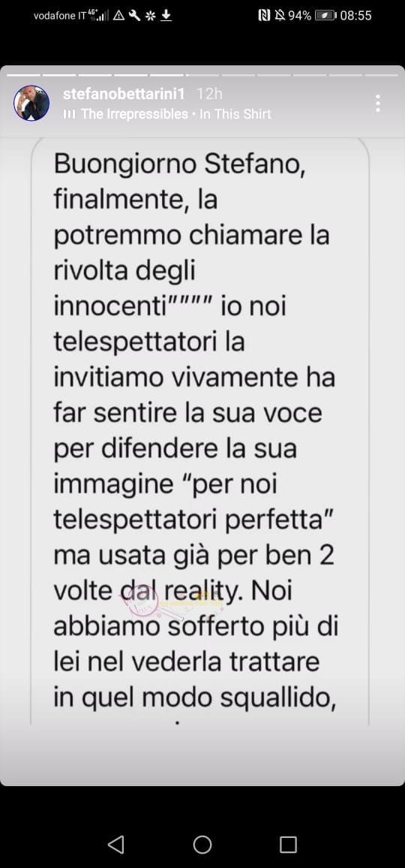Tap the muted bell notification icon

tap(280, 16)
